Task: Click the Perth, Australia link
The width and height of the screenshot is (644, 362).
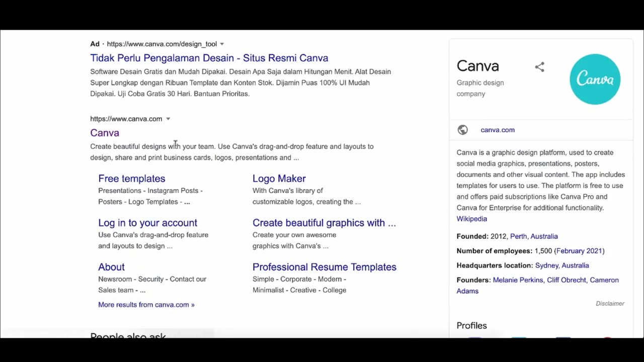Action: pyautogui.click(x=534, y=236)
